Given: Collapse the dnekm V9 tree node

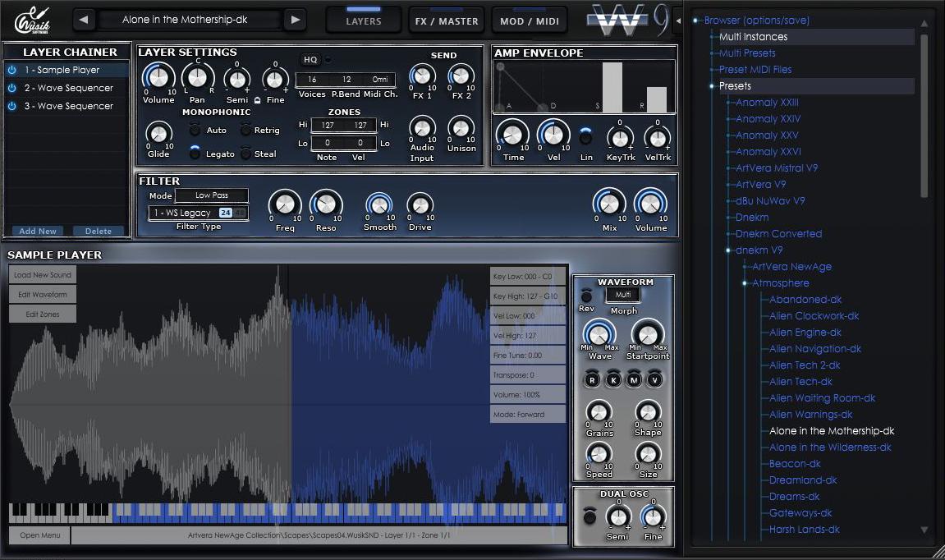Looking at the screenshot, I should coord(728,250).
